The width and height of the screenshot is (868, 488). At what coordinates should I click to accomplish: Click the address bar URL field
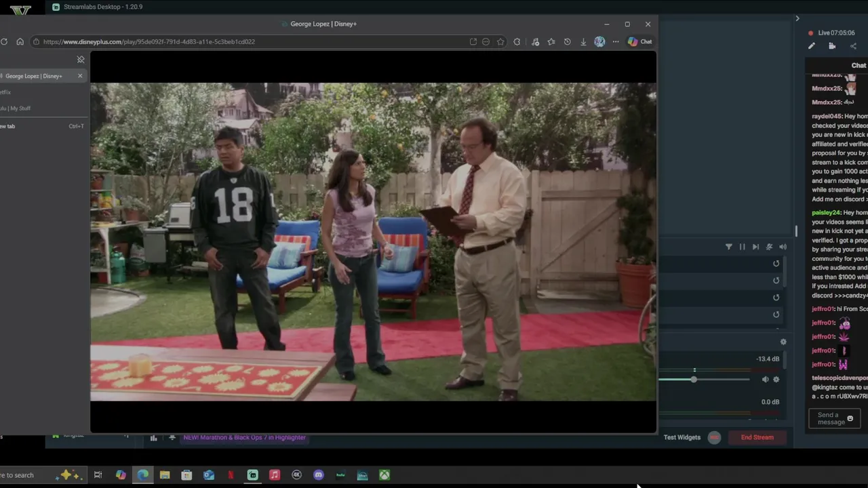(x=254, y=41)
